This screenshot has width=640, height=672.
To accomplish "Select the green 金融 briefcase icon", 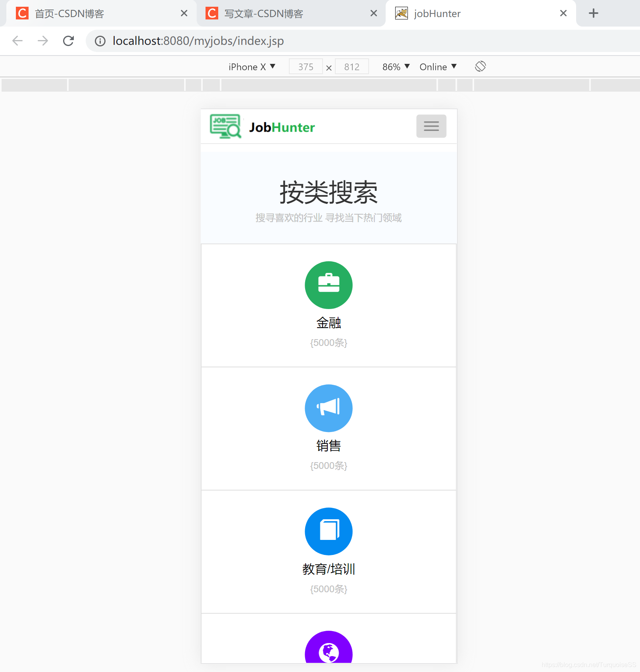I will [x=329, y=285].
